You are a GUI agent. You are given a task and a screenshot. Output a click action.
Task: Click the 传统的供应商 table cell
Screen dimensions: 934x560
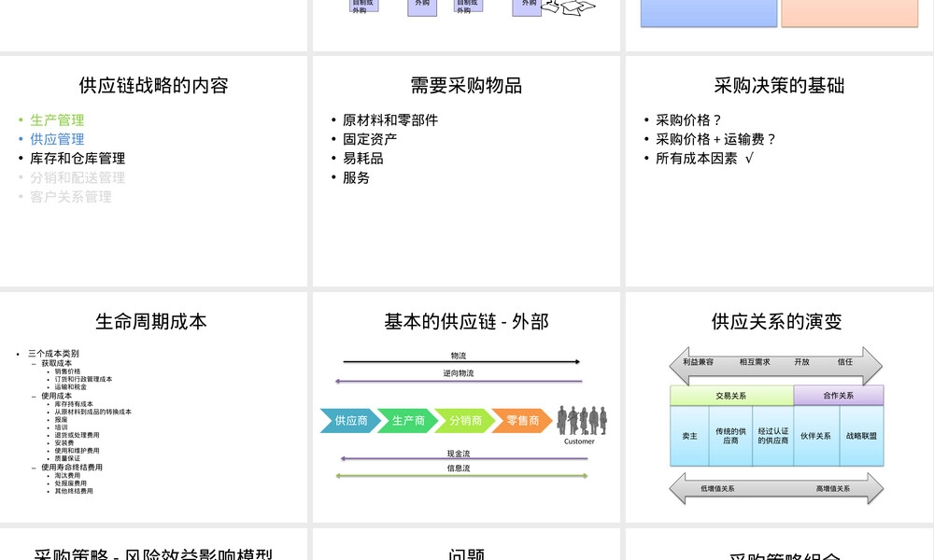tap(731, 436)
